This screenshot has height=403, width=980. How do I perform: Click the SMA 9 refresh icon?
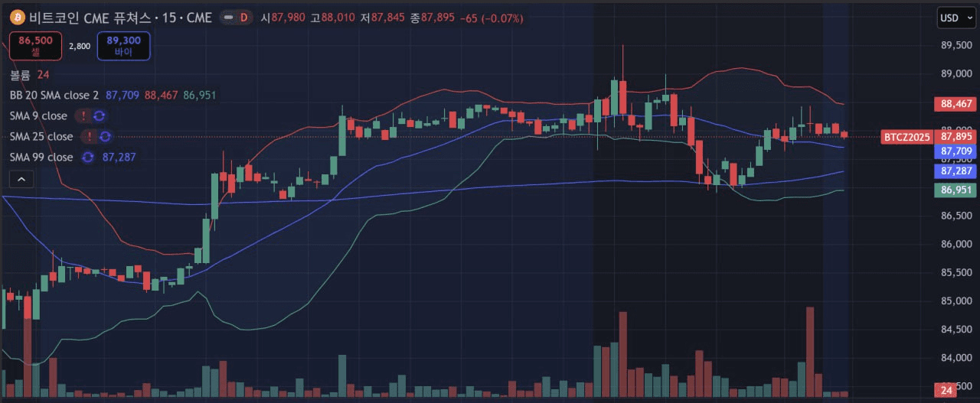tap(100, 116)
